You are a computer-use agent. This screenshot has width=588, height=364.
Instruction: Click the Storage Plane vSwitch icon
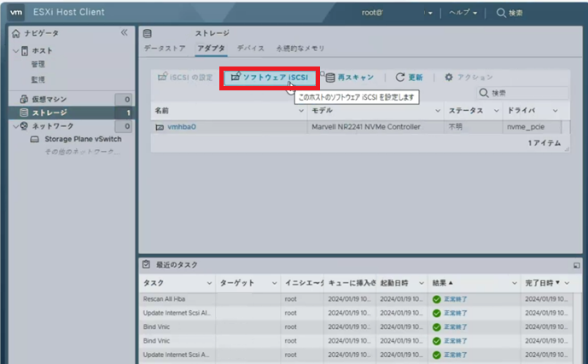36,139
